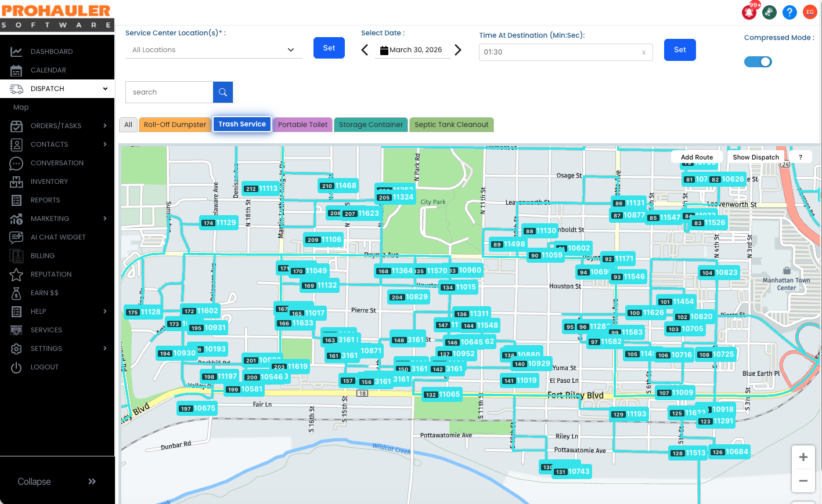
Task: Open the date picker calendar icon
Action: click(384, 50)
